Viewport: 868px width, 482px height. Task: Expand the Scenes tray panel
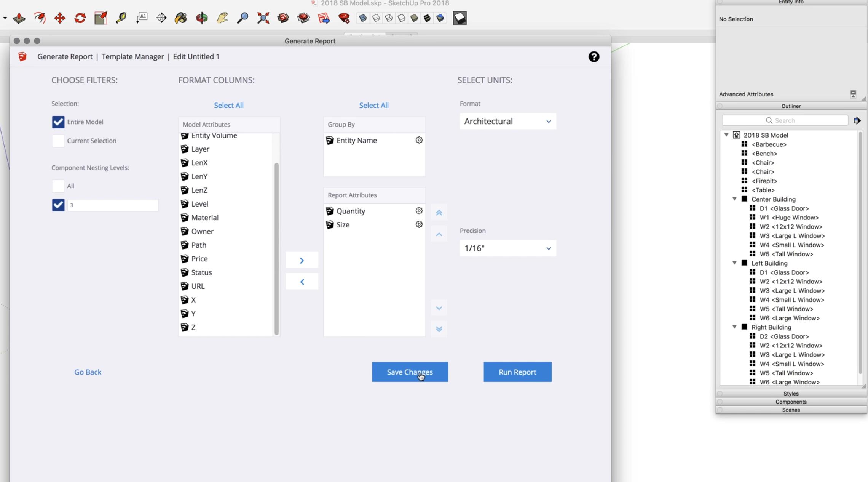click(791, 410)
